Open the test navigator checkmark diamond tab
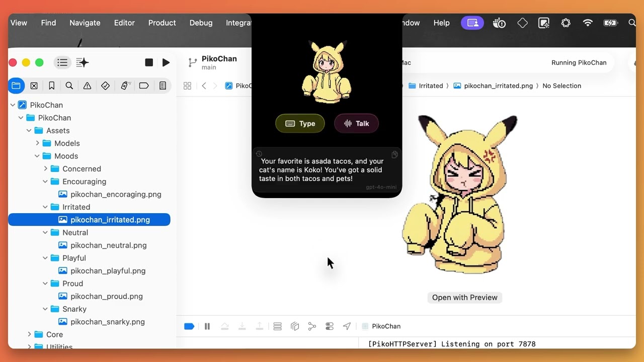Image resolution: width=644 pixels, height=362 pixels. click(x=105, y=86)
